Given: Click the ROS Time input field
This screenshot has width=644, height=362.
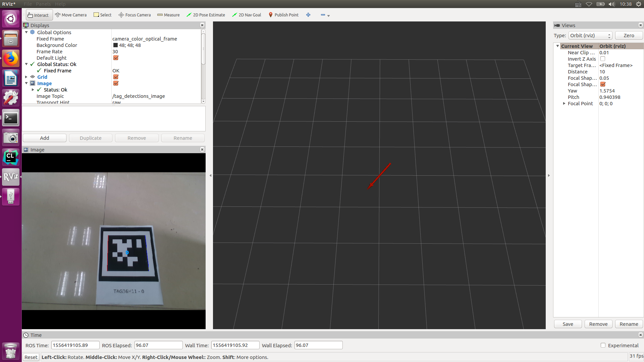Looking at the screenshot, I should (75, 345).
